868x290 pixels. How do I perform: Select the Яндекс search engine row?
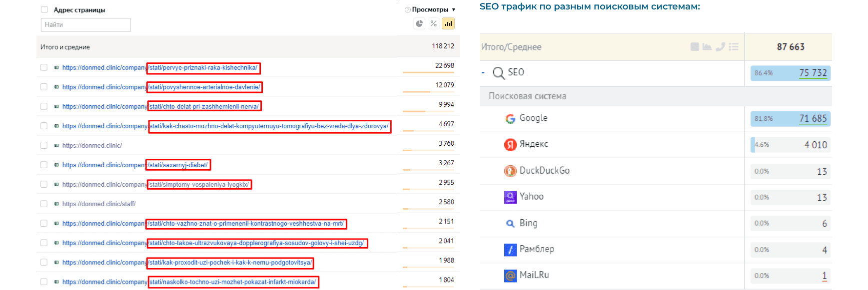533,144
